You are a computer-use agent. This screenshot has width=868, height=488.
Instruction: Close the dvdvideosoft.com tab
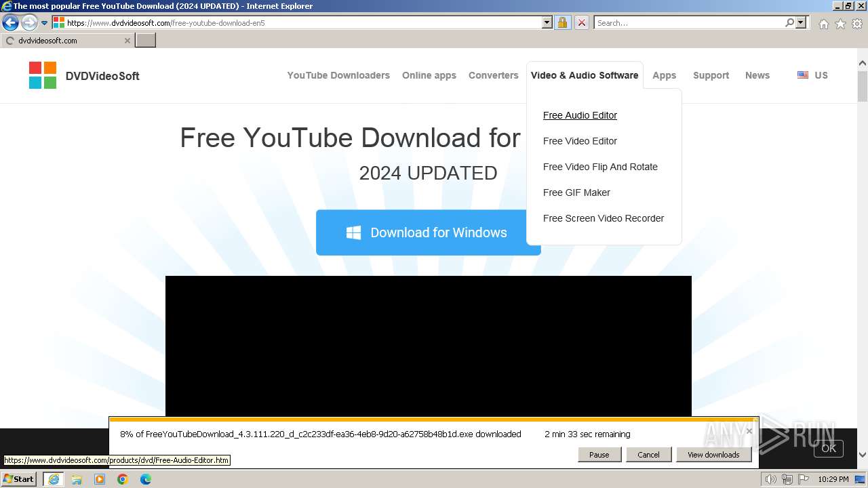[x=127, y=41]
